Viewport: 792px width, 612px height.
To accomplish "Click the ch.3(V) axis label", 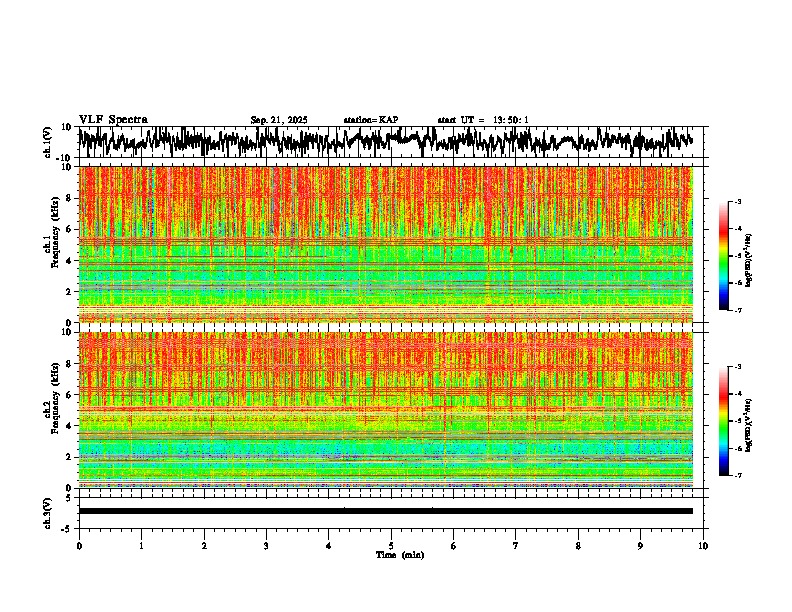I will (48, 514).
